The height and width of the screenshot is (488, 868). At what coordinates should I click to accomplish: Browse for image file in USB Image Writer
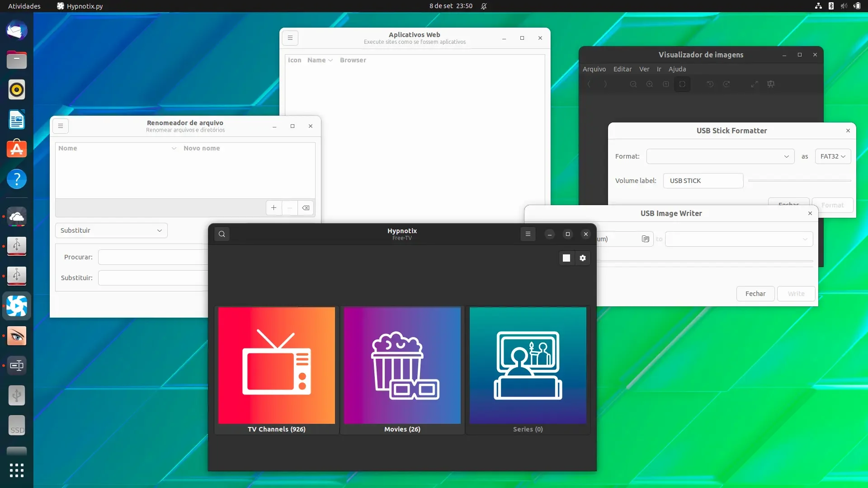click(645, 239)
